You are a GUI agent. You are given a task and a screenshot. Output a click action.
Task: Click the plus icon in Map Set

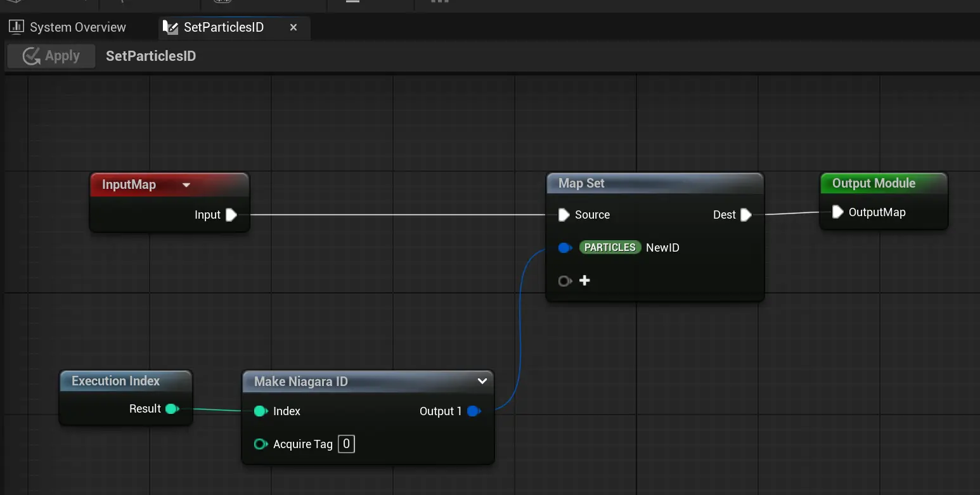coord(584,280)
